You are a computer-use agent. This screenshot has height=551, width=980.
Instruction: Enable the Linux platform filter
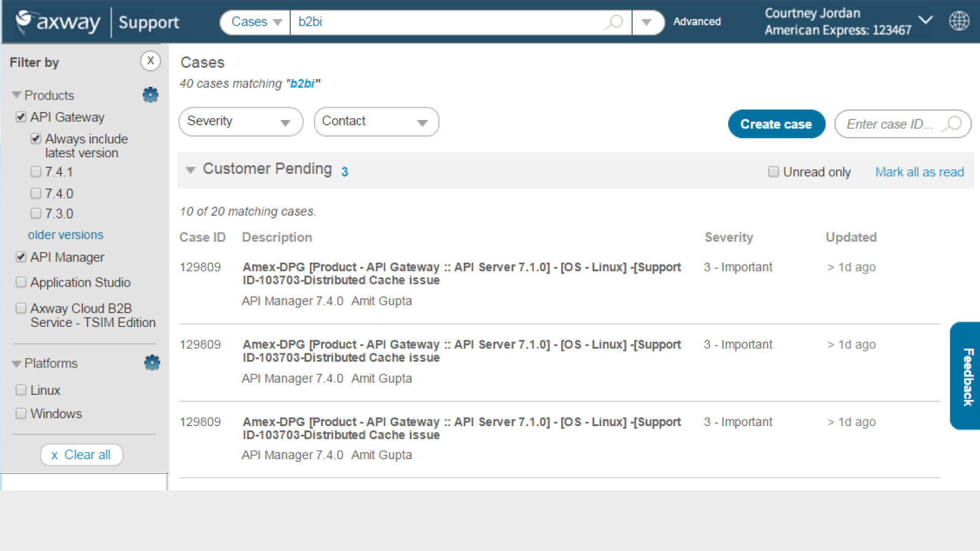point(21,390)
